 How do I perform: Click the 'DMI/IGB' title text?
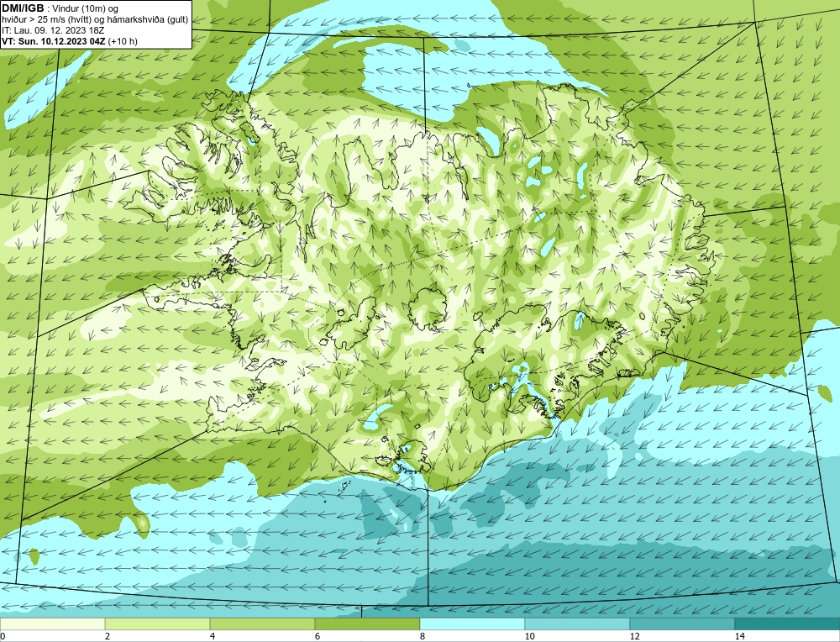click(x=23, y=8)
